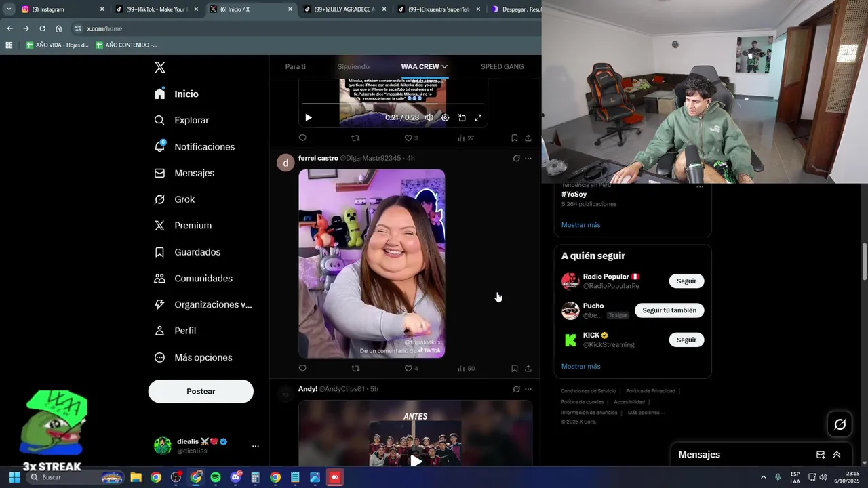Bookmark ferrel castro post
The height and width of the screenshot is (488, 868).
point(515,368)
